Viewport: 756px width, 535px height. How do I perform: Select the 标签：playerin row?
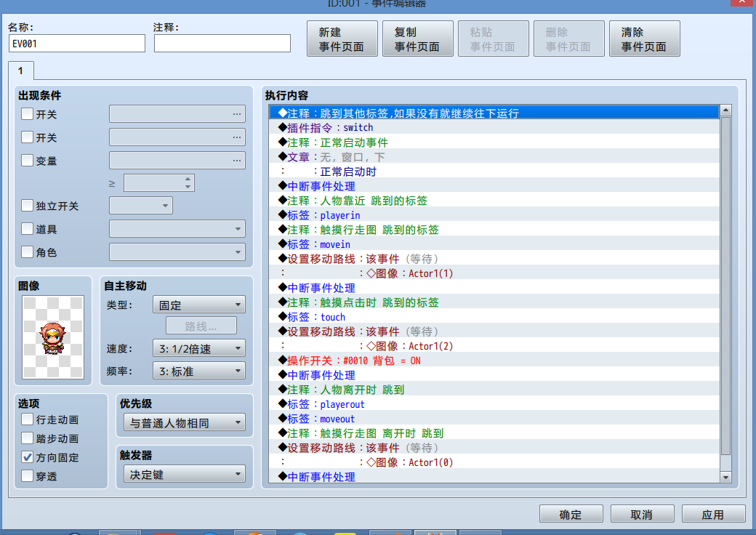coord(494,215)
